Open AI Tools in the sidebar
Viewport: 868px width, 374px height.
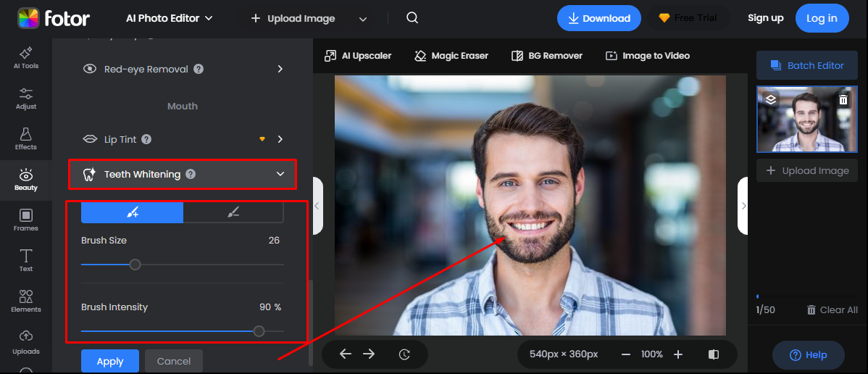click(26, 58)
